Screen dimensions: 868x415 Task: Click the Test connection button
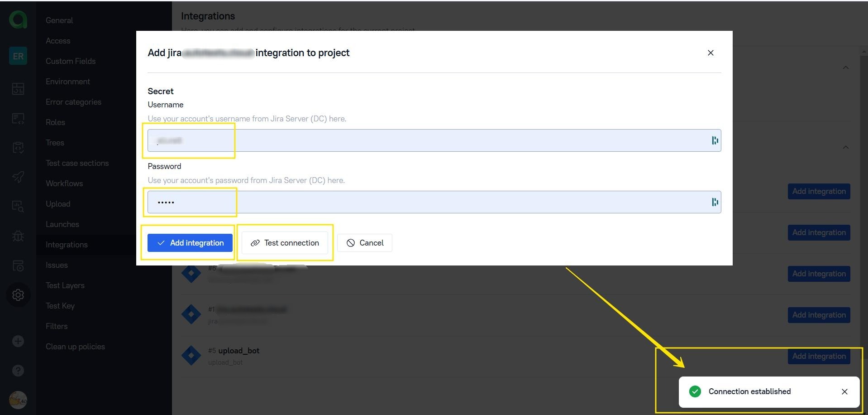[x=285, y=243]
